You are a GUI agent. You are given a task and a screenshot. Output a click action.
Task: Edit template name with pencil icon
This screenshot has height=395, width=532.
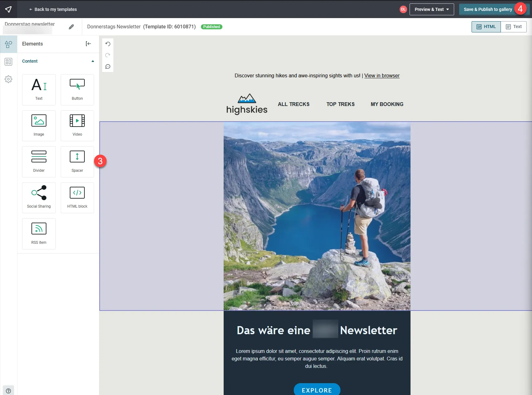pyautogui.click(x=71, y=27)
